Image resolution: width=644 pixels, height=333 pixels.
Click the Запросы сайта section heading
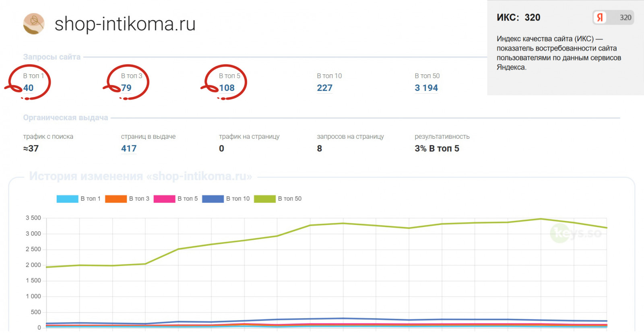(x=52, y=57)
